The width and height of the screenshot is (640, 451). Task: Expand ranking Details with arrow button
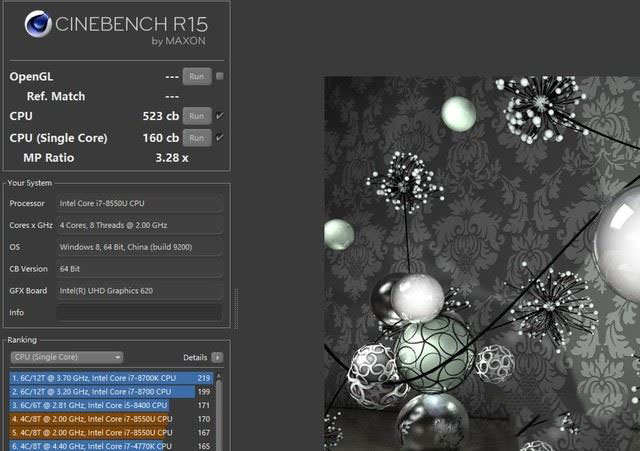[217, 357]
